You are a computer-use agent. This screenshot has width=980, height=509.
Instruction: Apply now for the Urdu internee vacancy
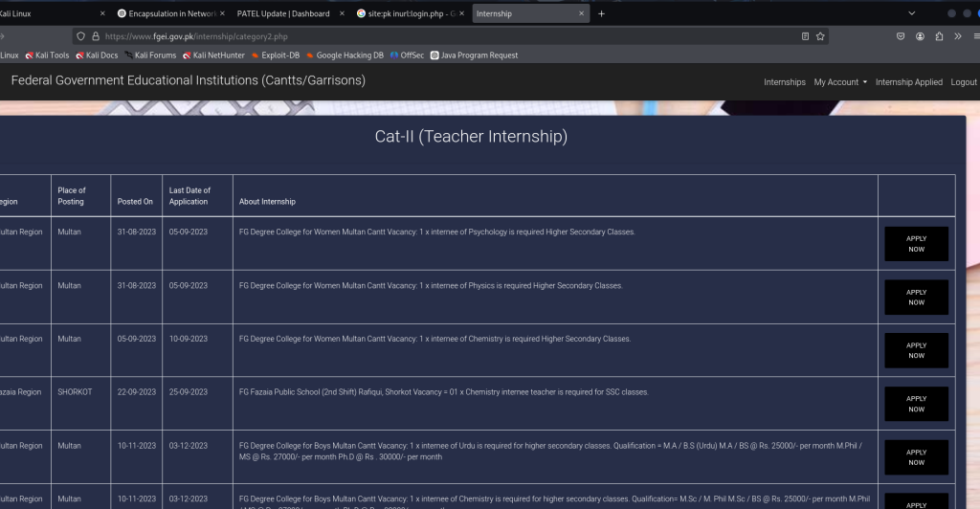[x=916, y=457]
